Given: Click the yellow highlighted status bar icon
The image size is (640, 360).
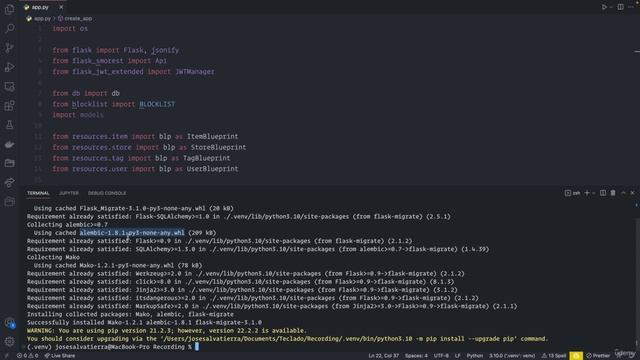Looking at the screenshot, I should coord(576,356).
